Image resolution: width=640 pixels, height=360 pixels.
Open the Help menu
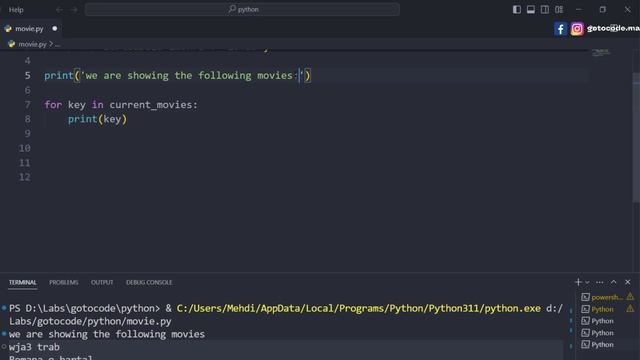(x=16, y=10)
